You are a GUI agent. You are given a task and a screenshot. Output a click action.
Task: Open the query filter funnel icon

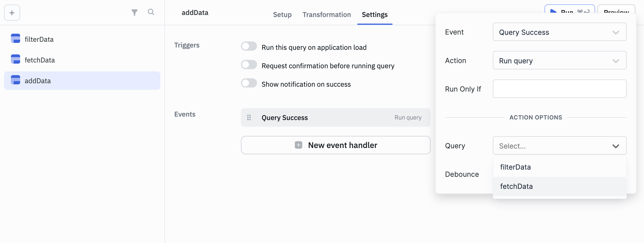tap(134, 12)
